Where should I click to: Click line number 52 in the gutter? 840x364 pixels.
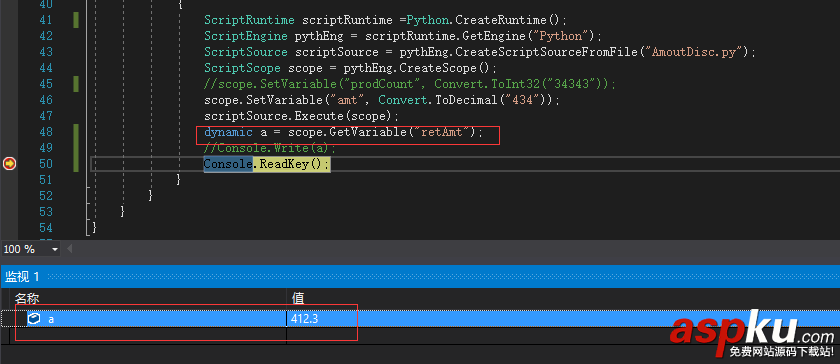click(46, 196)
